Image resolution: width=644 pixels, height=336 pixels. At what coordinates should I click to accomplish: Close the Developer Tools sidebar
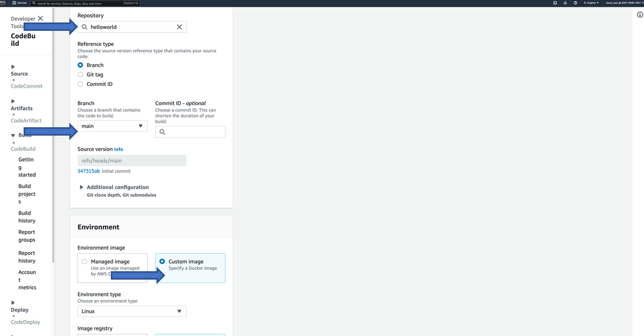[40, 18]
